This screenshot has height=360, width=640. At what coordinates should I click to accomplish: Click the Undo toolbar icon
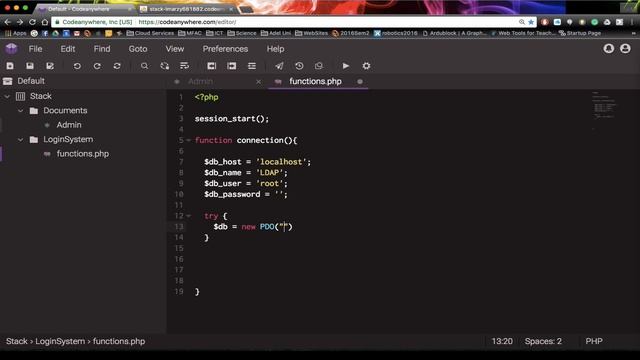click(77, 66)
